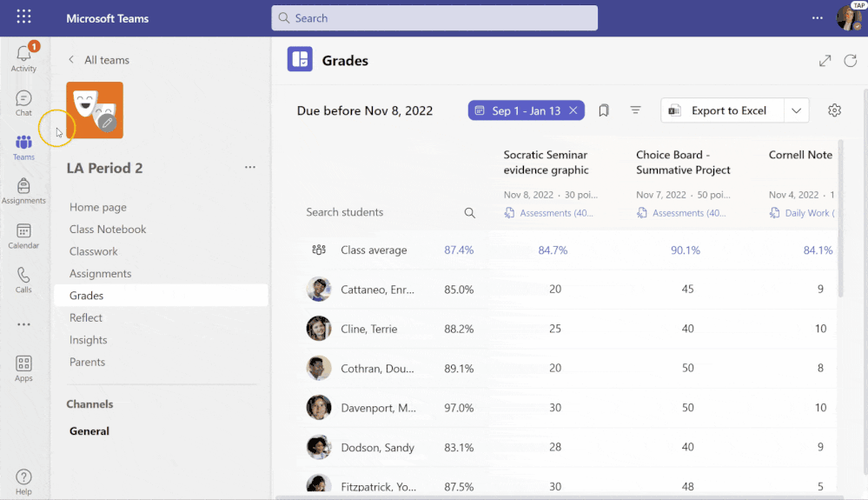Click the Class average group icon
This screenshot has width=868, height=500.
[319, 250]
